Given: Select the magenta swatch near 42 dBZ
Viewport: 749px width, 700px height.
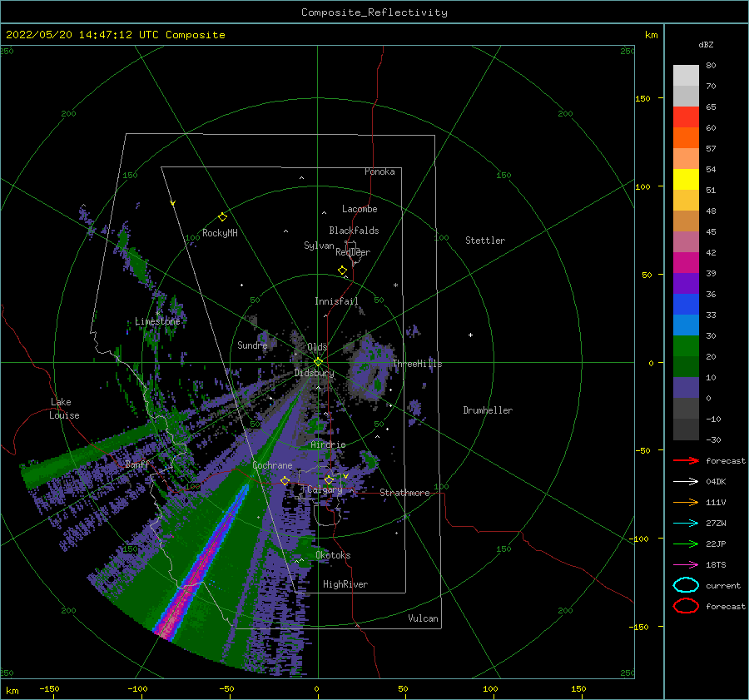Looking at the screenshot, I should (686, 263).
